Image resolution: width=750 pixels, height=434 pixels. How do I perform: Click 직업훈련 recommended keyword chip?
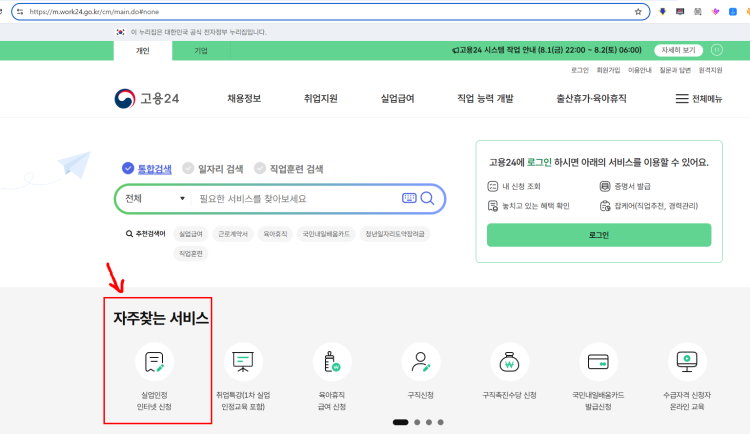point(190,254)
